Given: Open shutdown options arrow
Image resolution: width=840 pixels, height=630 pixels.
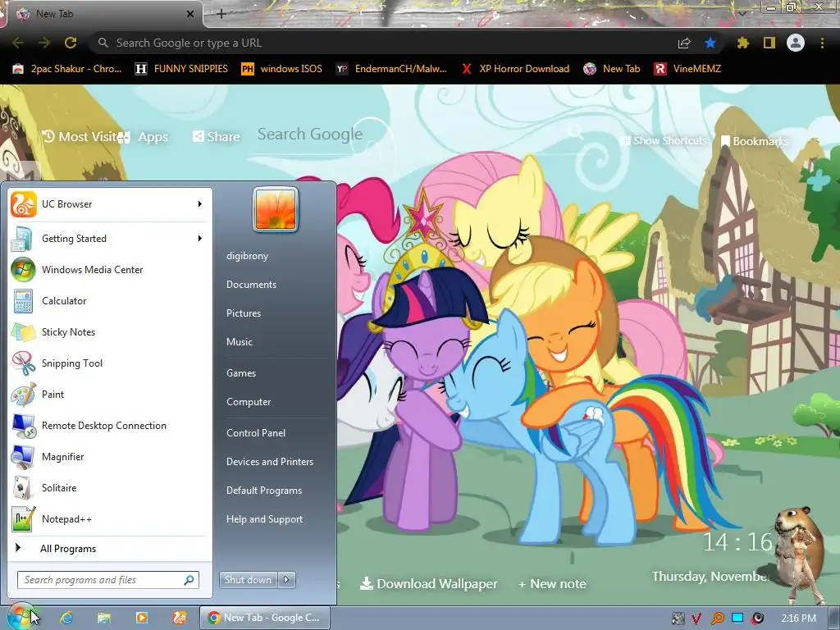Looking at the screenshot, I should click(x=286, y=579).
